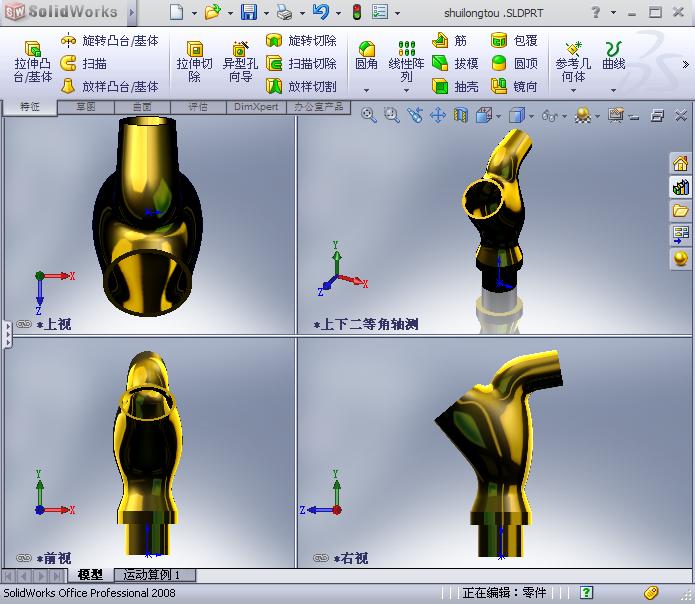Click the Open file folder icon

click(x=212, y=12)
